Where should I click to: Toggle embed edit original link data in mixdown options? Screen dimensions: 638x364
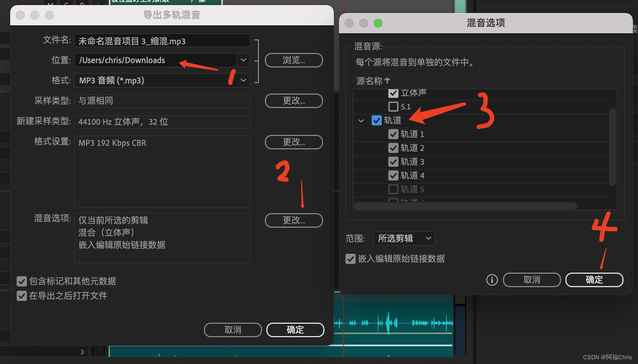click(351, 259)
